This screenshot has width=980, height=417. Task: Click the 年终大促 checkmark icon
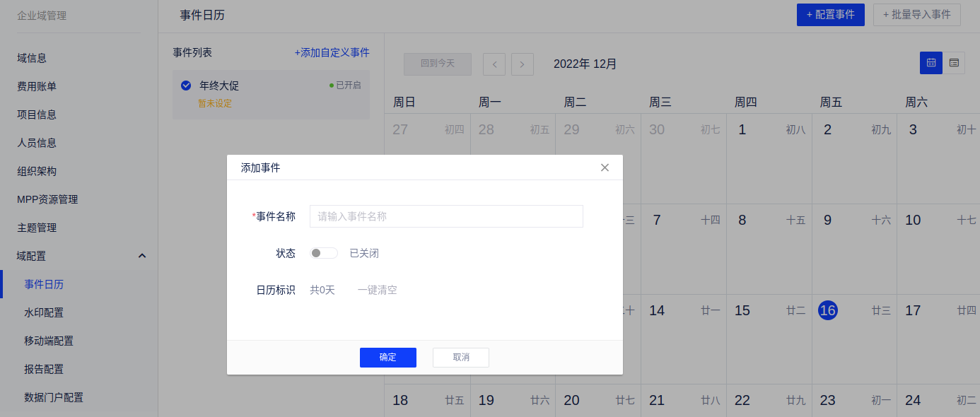(186, 86)
